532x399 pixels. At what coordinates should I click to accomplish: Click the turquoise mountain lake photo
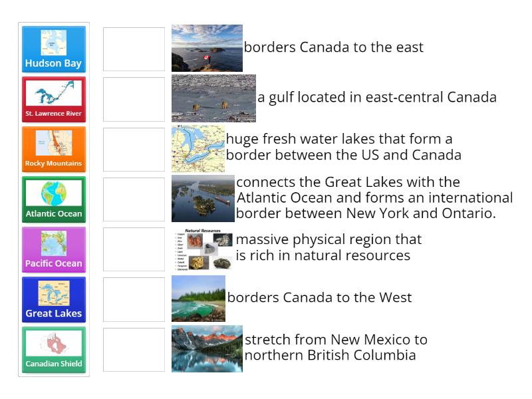(x=206, y=348)
